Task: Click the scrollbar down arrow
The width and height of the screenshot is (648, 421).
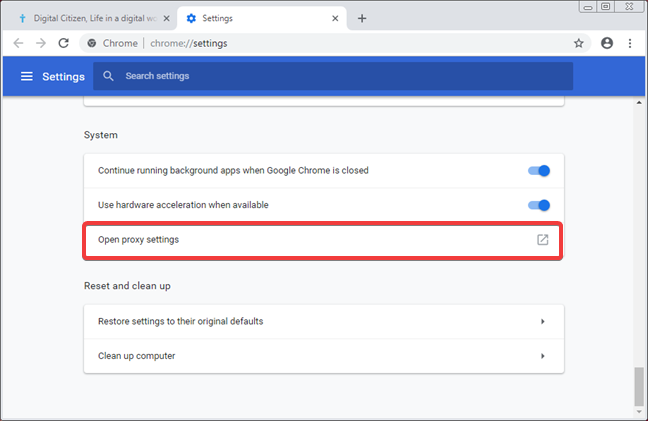Action: 639,411
